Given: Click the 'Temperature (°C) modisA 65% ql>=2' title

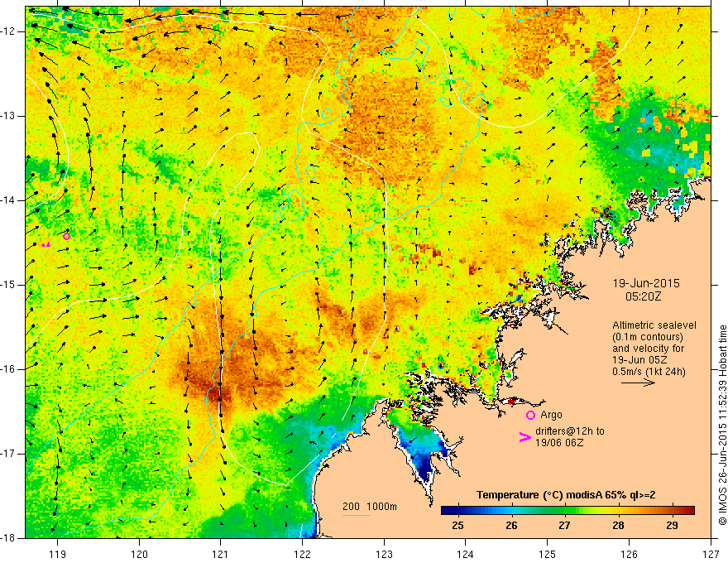Looking at the screenshot, I should (x=566, y=495).
